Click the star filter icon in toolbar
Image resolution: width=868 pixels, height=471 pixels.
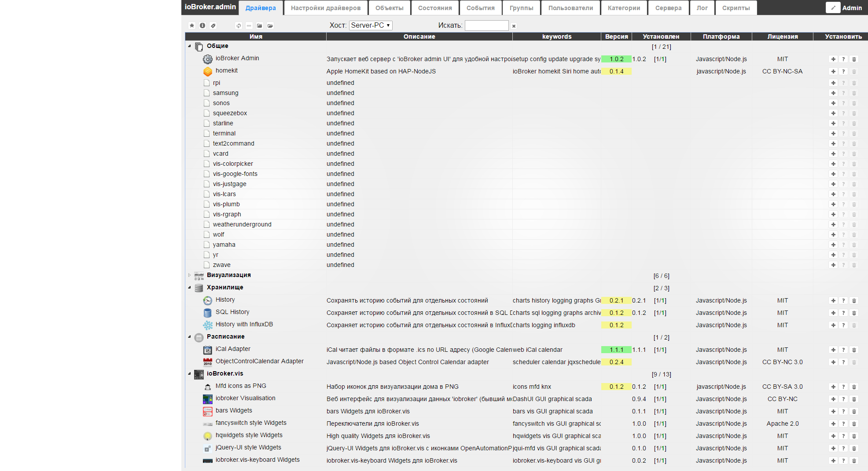click(x=192, y=26)
